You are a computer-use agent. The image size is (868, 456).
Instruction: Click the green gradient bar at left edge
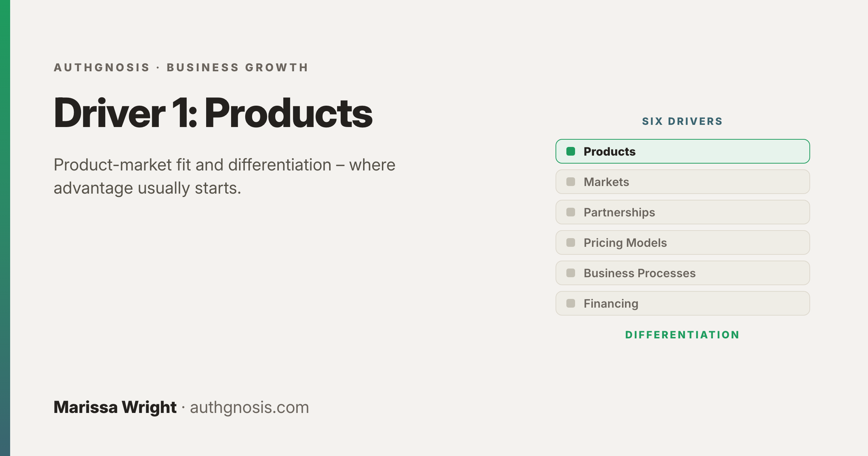pos(5,228)
